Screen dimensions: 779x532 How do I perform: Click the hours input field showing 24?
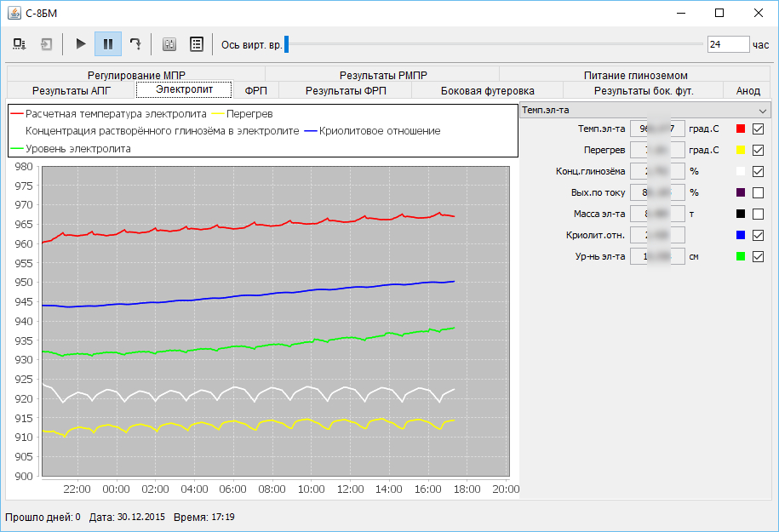[x=727, y=44]
